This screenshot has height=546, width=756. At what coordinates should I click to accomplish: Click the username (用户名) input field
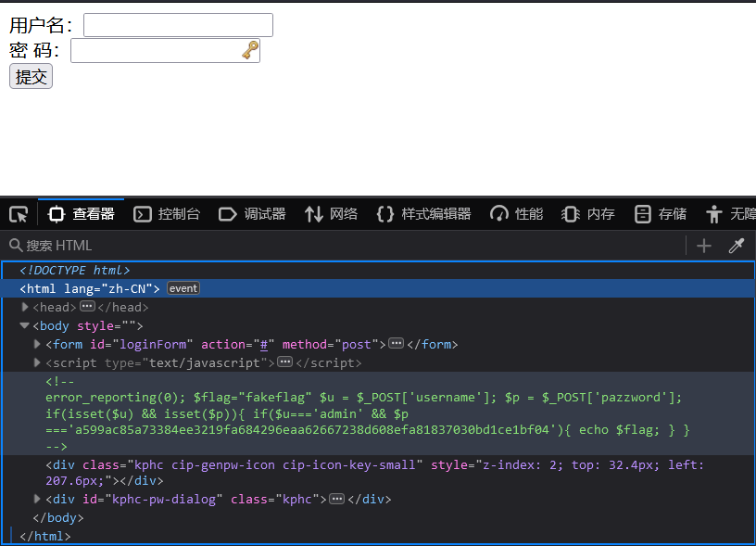179,25
